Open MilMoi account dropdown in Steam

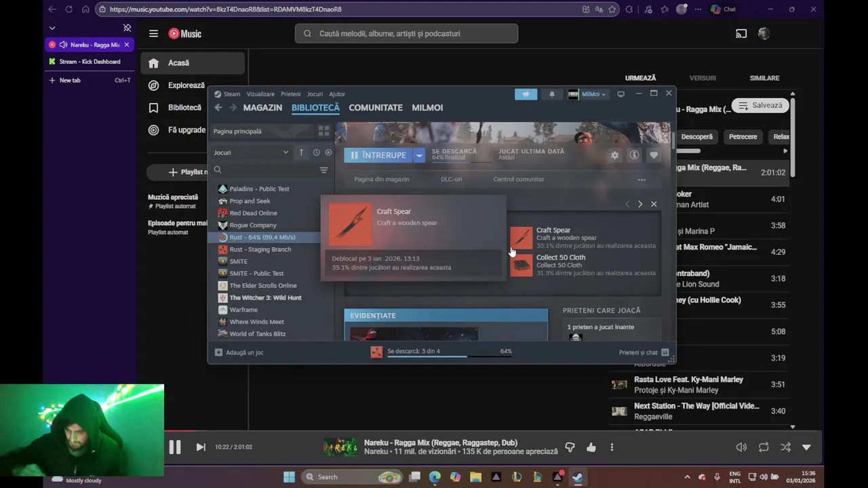point(587,94)
